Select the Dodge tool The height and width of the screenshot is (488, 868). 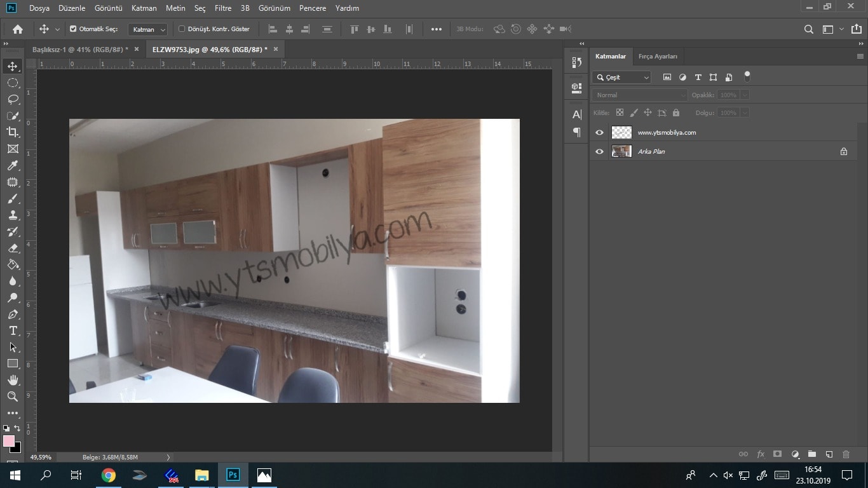tap(13, 298)
